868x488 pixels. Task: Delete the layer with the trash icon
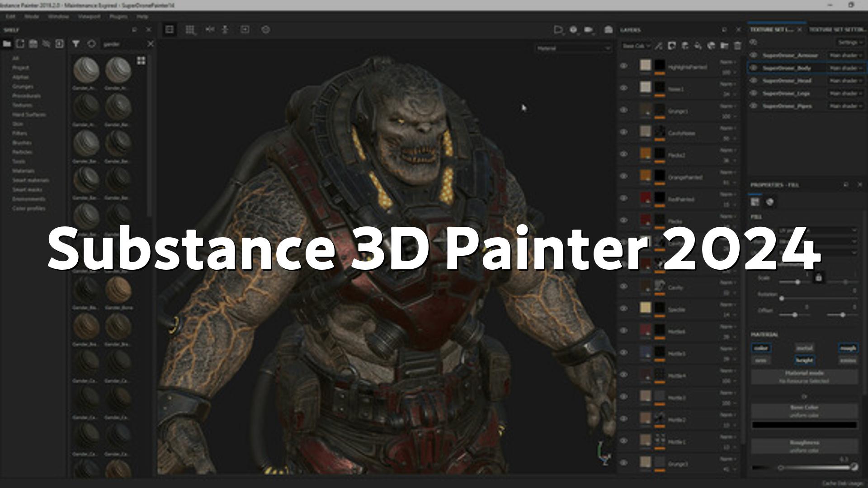point(737,46)
